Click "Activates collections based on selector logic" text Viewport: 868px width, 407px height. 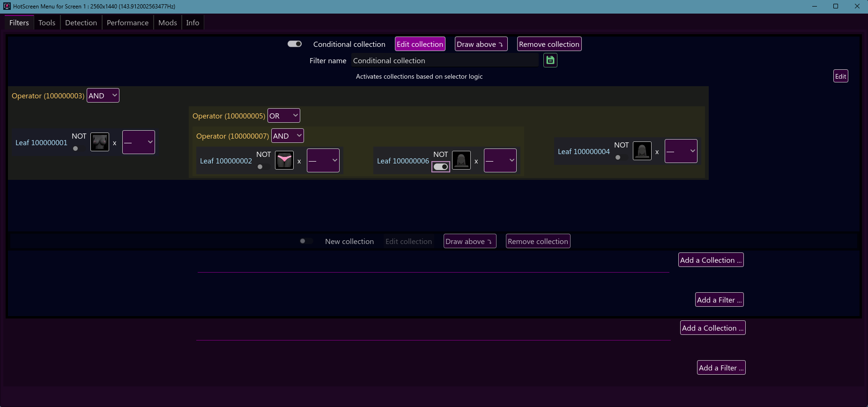pos(419,76)
